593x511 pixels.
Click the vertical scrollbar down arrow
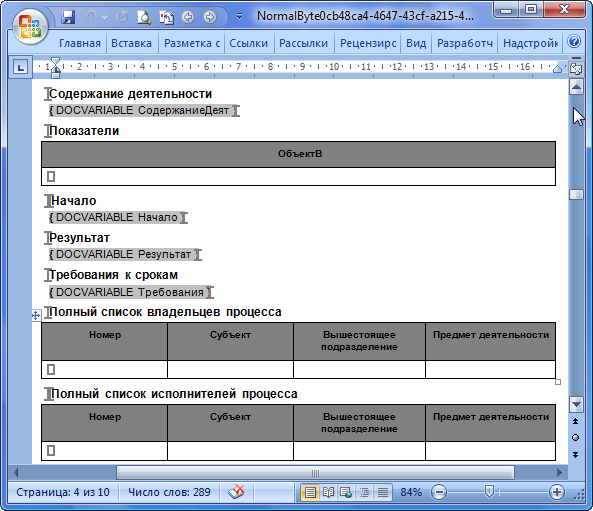[576, 405]
